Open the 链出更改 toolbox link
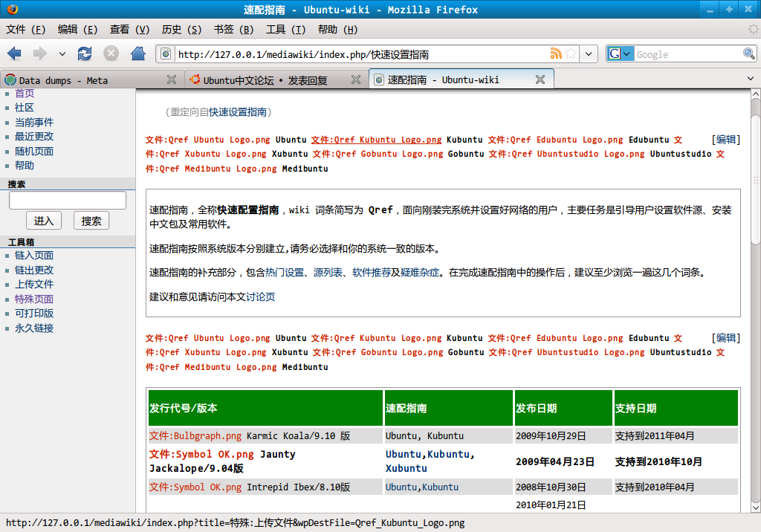 (34, 270)
